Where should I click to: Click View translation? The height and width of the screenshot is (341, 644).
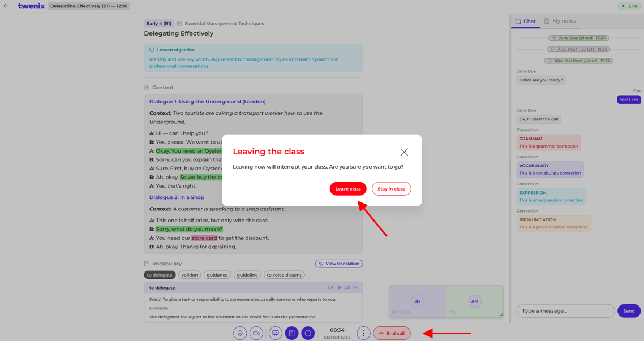tap(339, 264)
